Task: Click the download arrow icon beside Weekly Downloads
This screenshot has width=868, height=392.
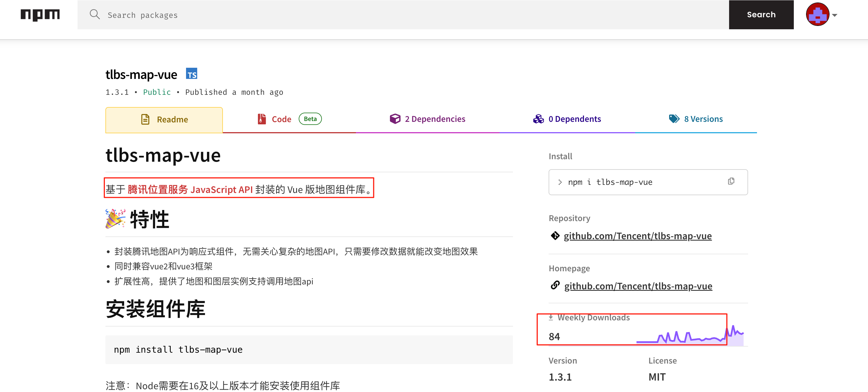Action: pyautogui.click(x=551, y=317)
